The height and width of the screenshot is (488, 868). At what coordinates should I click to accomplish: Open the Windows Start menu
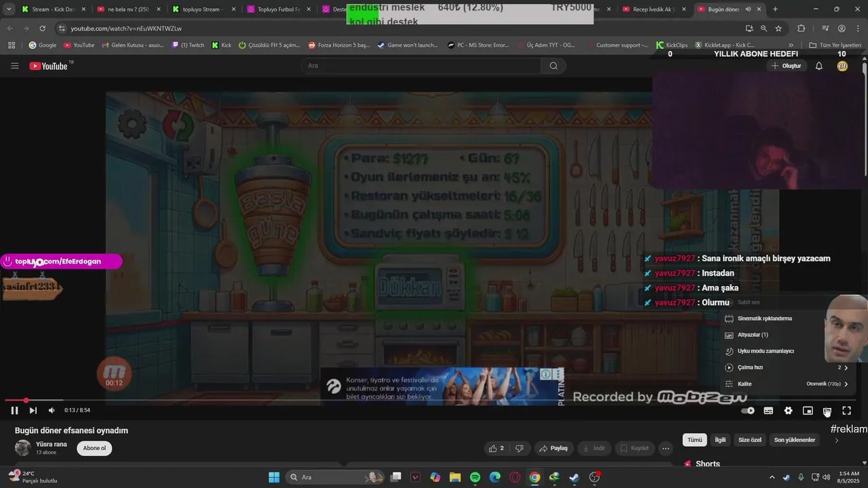click(274, 477)
